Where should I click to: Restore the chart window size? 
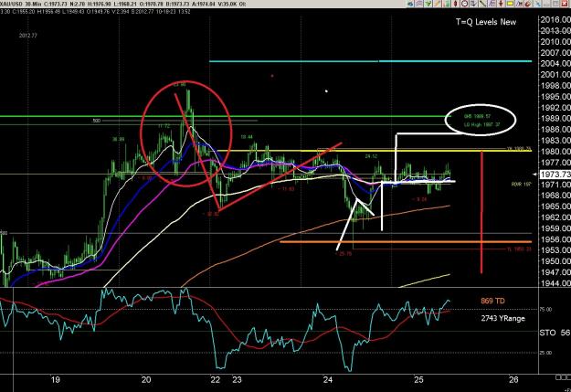(555, 4)
